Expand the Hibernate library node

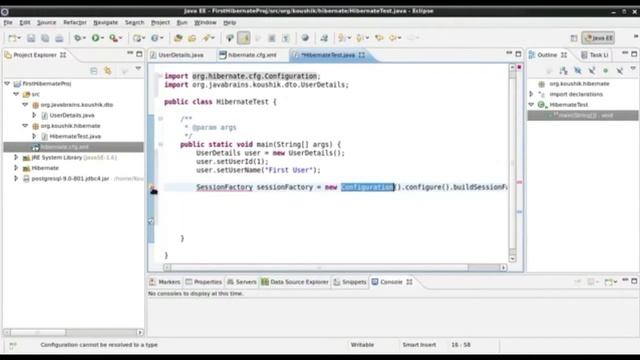coord(16,168)
